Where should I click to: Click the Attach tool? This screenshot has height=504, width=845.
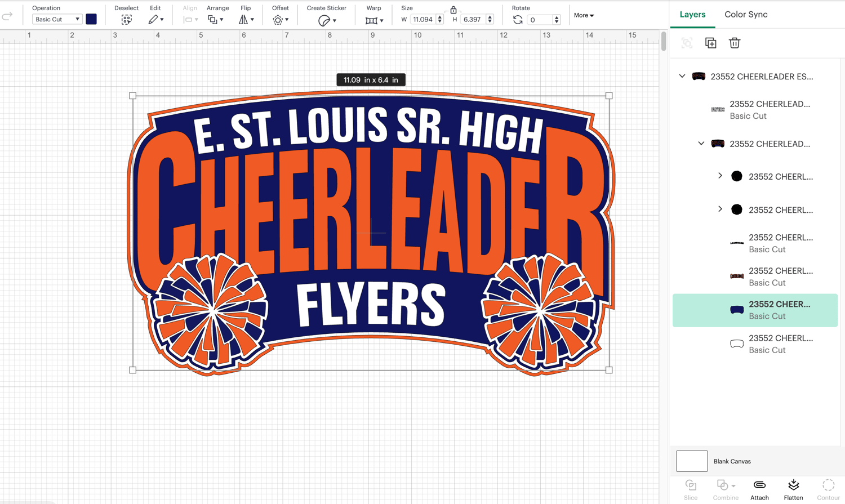point(759,489)
